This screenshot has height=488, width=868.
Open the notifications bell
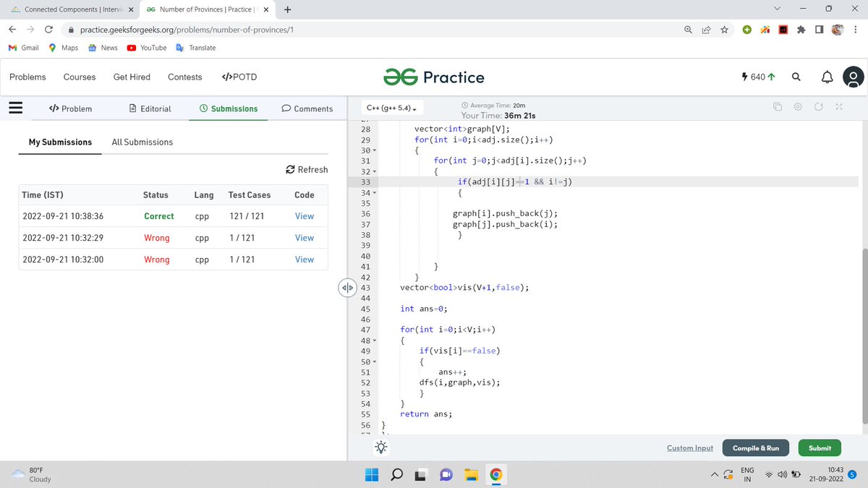point(827,77)
